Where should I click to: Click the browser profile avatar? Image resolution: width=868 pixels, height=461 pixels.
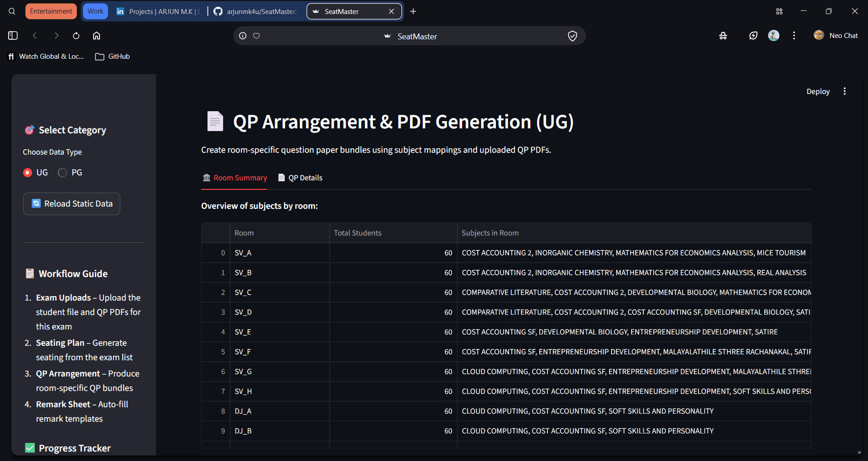[x=774, y=35]
